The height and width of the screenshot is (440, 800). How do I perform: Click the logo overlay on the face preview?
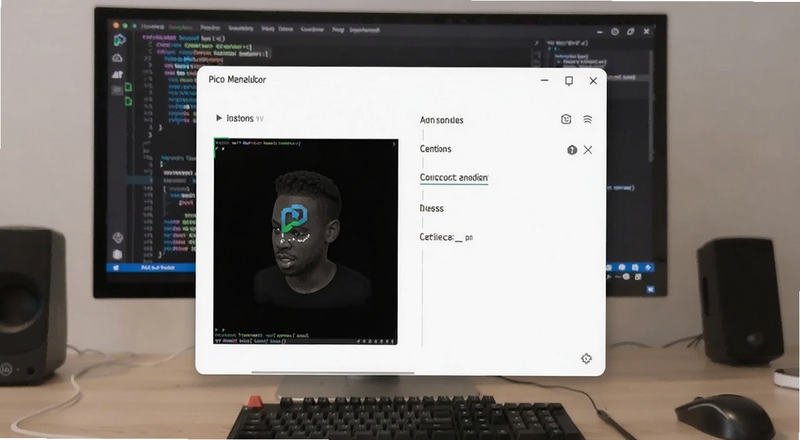[x=293, y=218]
